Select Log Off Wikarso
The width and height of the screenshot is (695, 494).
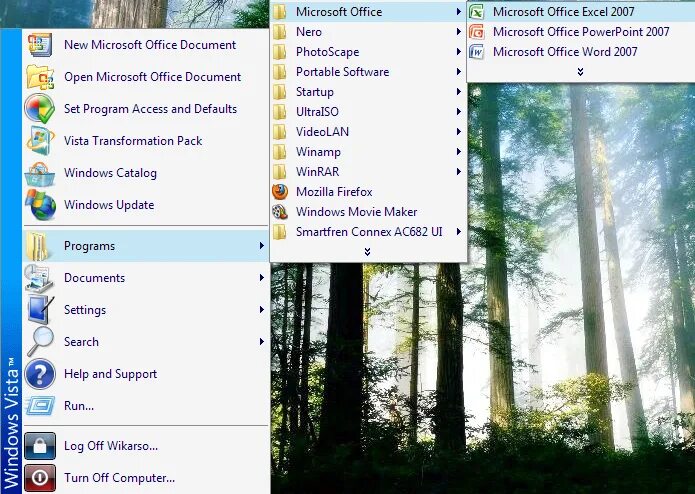pos(146,446)
